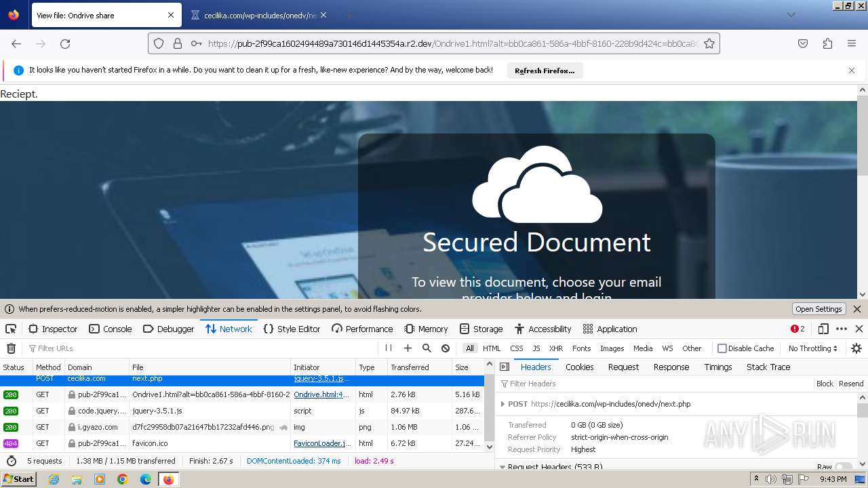Open devtools more options ellipsis menu

tap(842, 329)
